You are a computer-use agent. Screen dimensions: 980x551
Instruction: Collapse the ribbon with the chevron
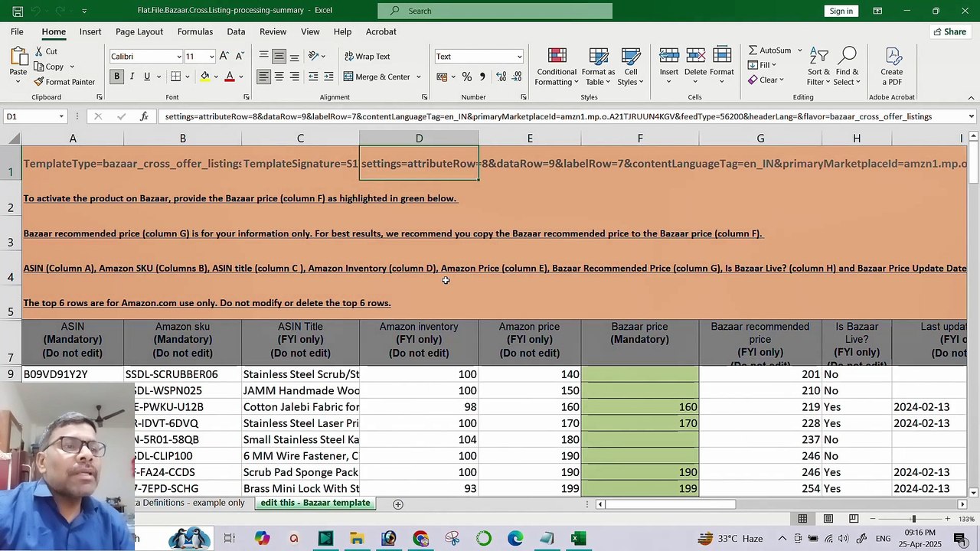pyautogui.click(x=972, y=98)
